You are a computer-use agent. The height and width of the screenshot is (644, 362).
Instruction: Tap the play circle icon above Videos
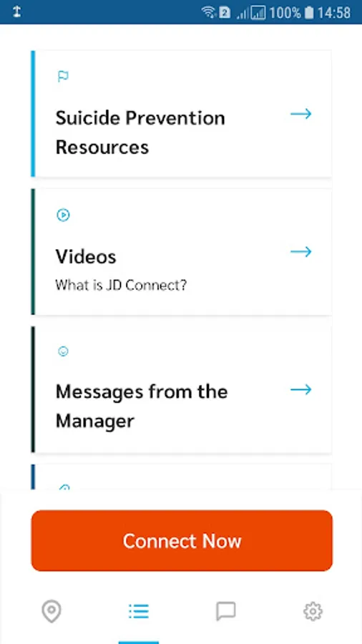coord(63,215)
